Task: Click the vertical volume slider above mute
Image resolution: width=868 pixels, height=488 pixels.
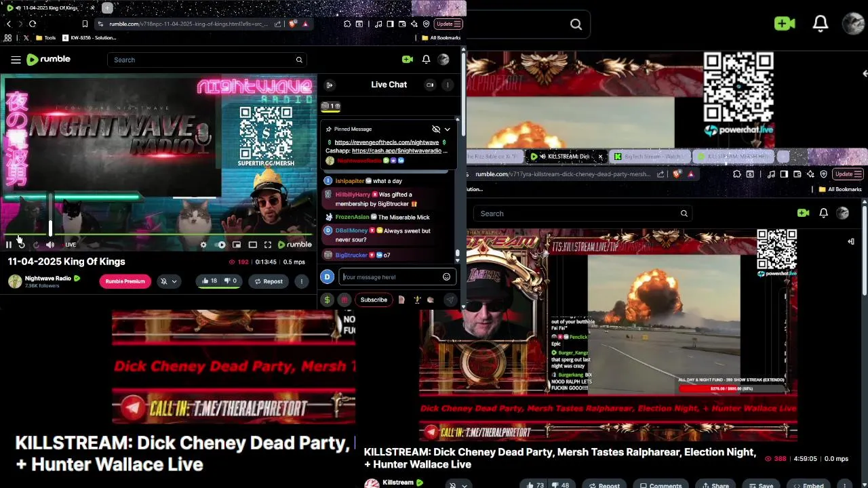Action: point(50,214)
